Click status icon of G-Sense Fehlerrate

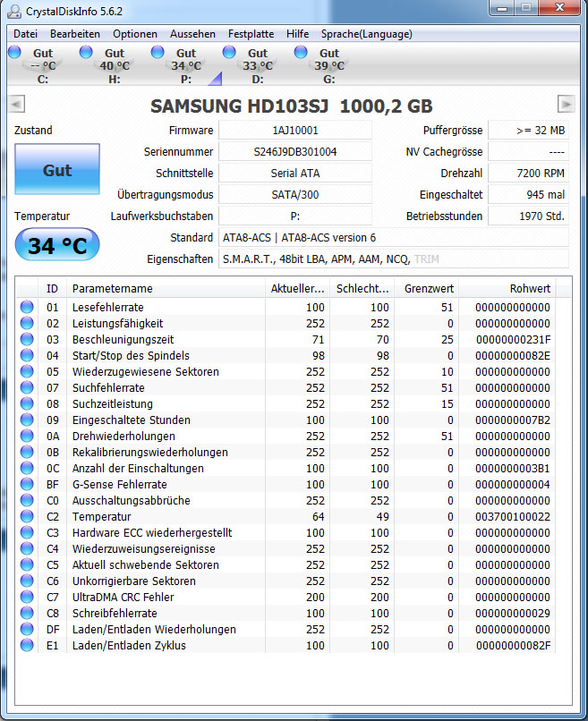coord(27,484)
